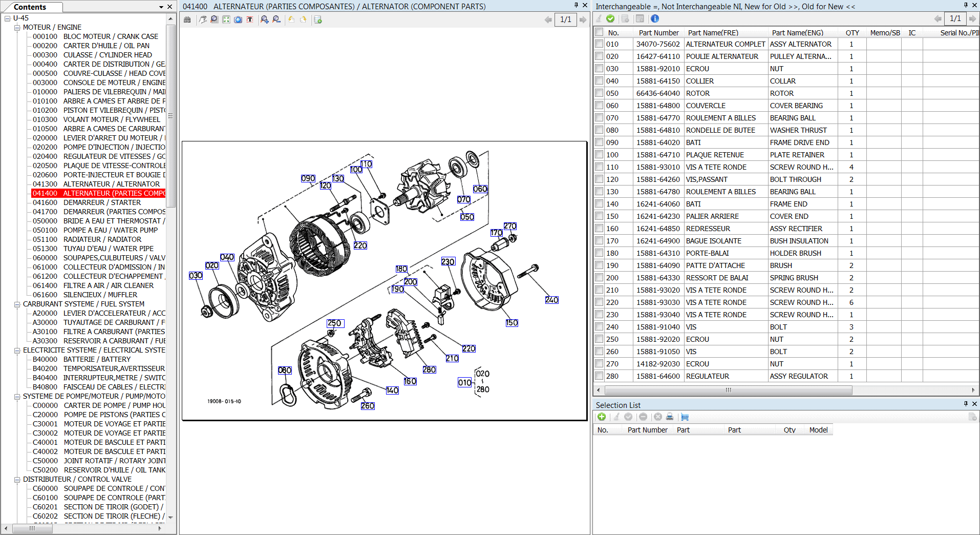Click the binoculars search icon in diagram toolbar

(x=187, y=19)
